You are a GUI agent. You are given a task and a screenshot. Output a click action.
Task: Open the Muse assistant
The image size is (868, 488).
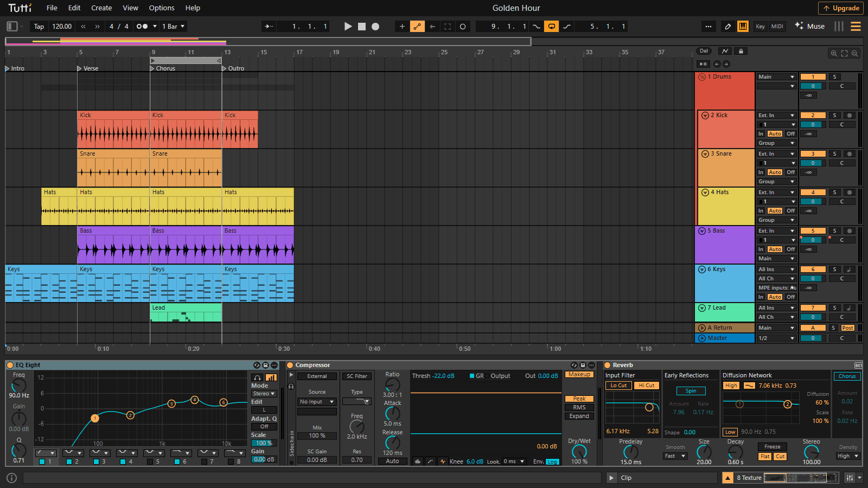(809, 26)
